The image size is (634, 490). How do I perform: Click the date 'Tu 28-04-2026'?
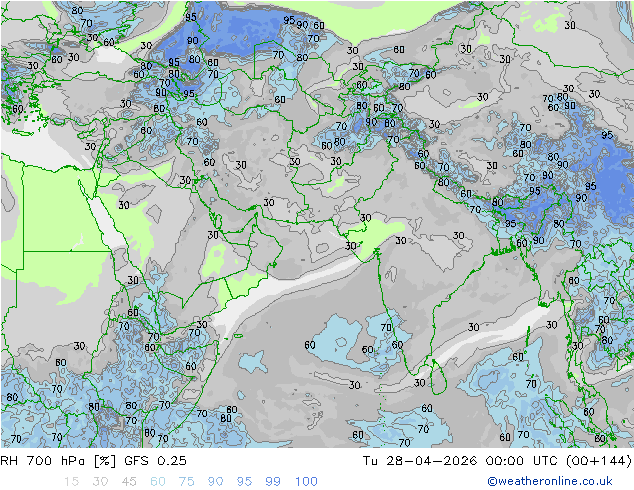point(420,460)
